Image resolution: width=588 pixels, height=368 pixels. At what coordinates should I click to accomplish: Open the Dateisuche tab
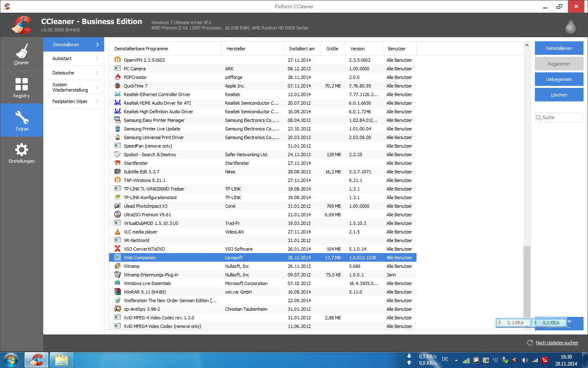(x=73, y=73)
